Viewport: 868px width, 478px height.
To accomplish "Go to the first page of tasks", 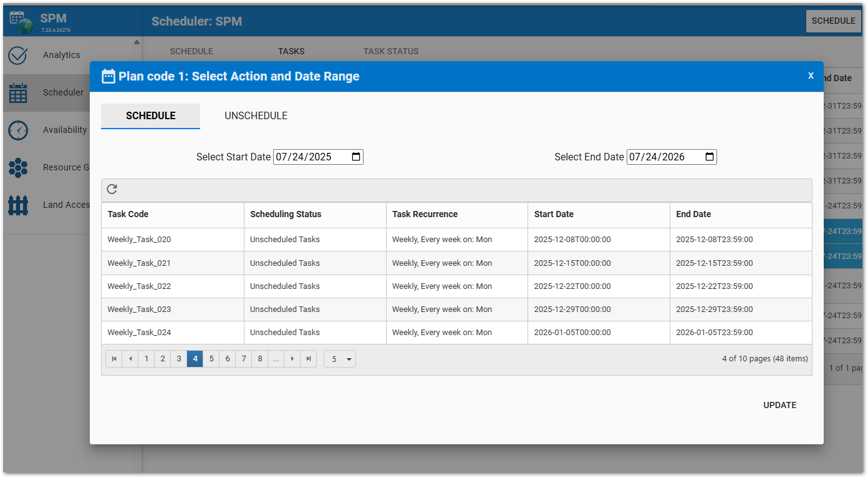I will (114, 359).
